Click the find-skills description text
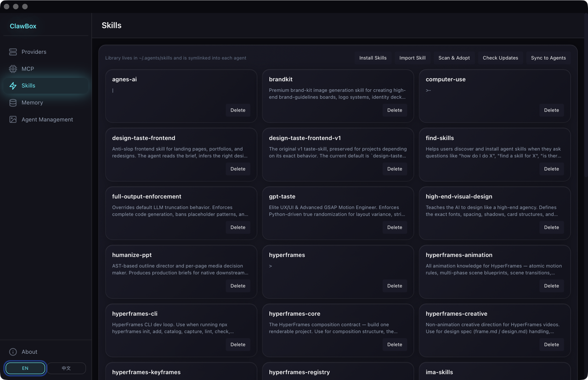 click(494, 152)
